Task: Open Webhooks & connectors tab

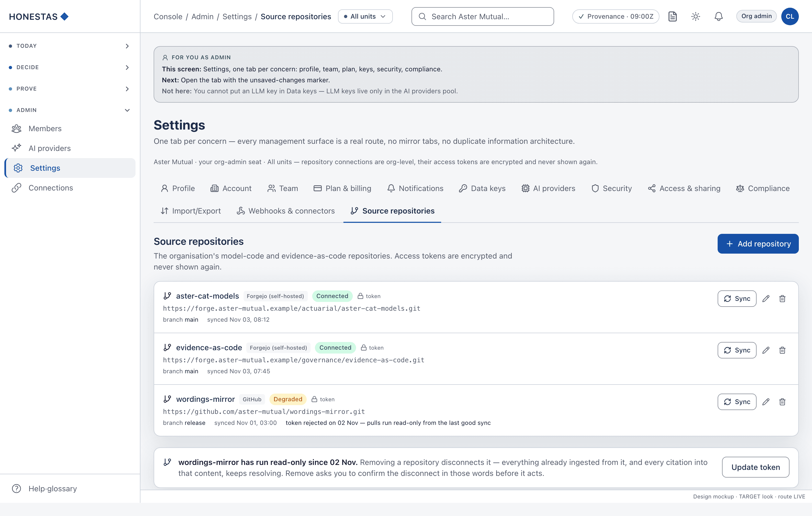Action: (x=286, y=211)
